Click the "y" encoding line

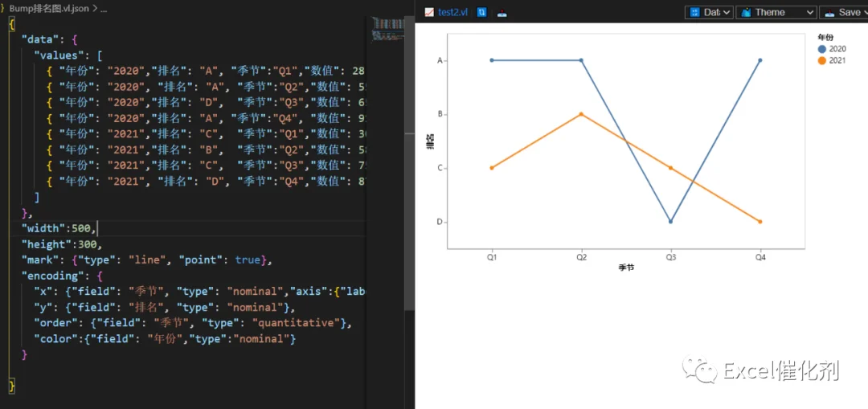(165, 307)
